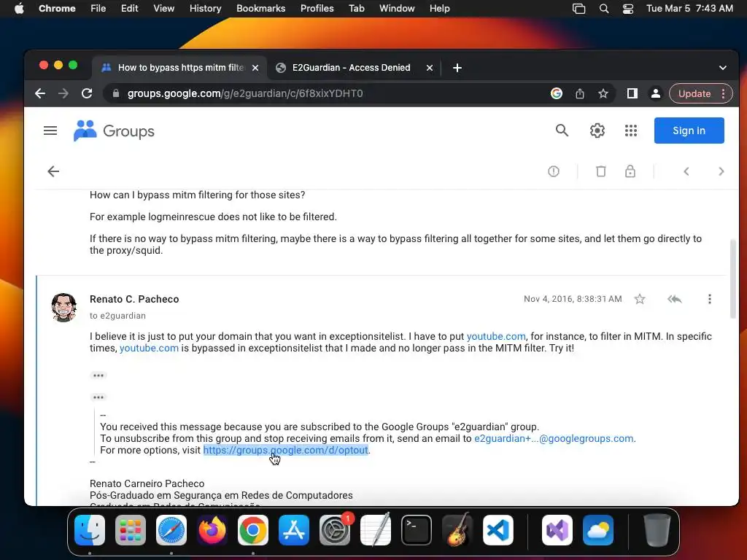Go to the next conversation chevron
Image resolution: width=747 pixels, height=560 pixels.
pyautogui.click(x=721, y=171)
